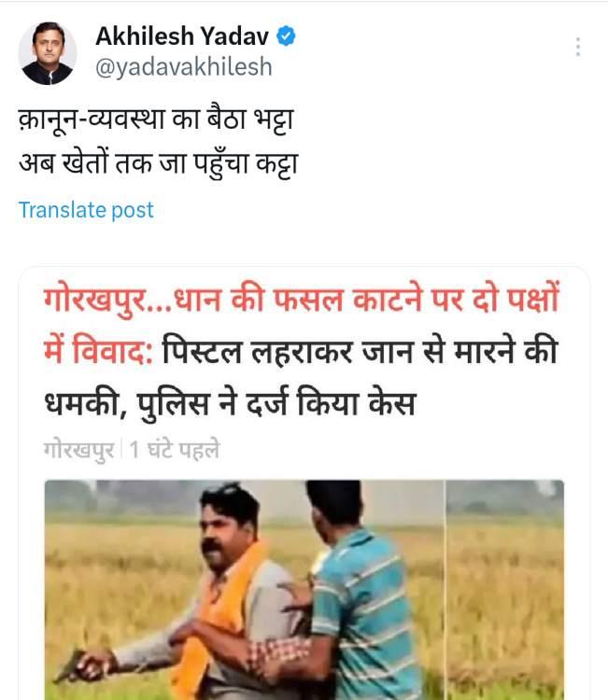Click the red text में विवाद: in the headline
Image resolution: width=608 pixels, height=700 pixels.
pyautogui.click(x=98, y=351)
